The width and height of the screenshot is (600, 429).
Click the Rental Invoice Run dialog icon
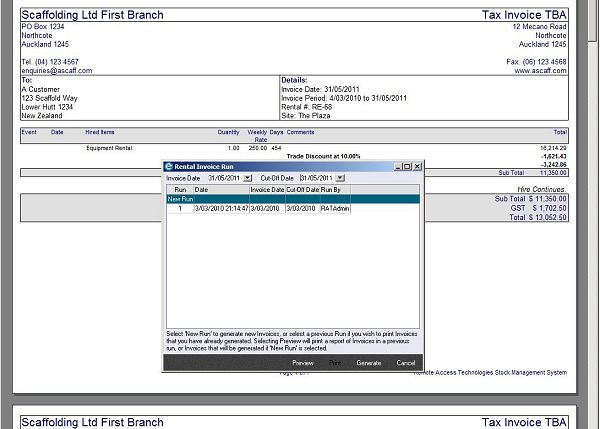[169, 166]
